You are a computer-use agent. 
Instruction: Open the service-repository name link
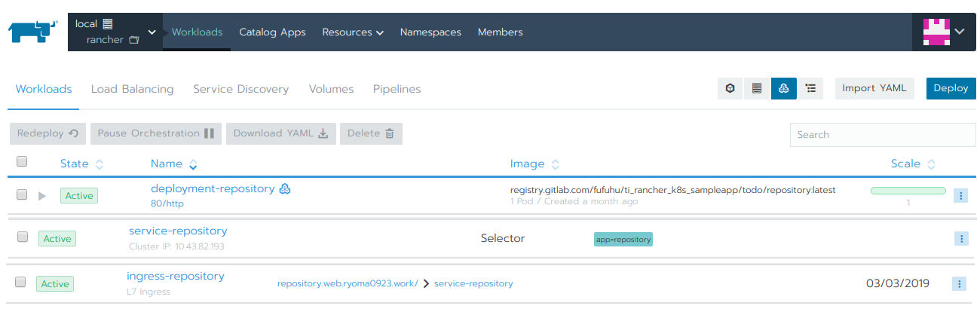click(178, 231)
